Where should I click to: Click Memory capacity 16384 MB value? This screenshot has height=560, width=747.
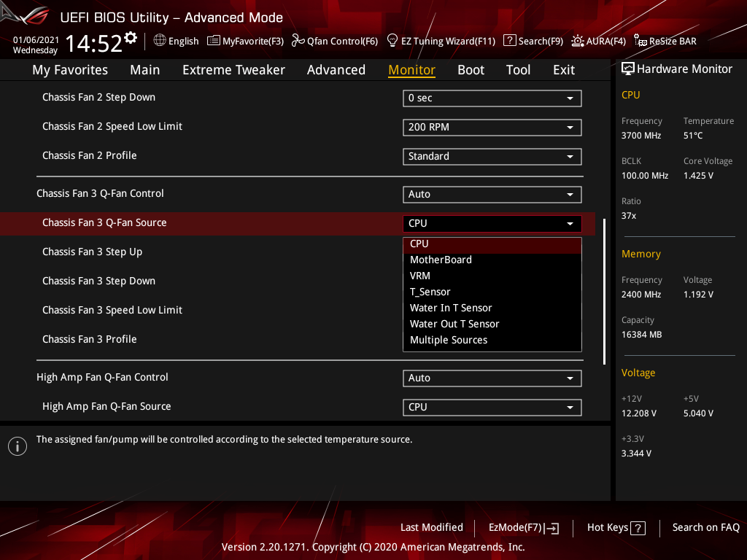[x=642, y=335]
